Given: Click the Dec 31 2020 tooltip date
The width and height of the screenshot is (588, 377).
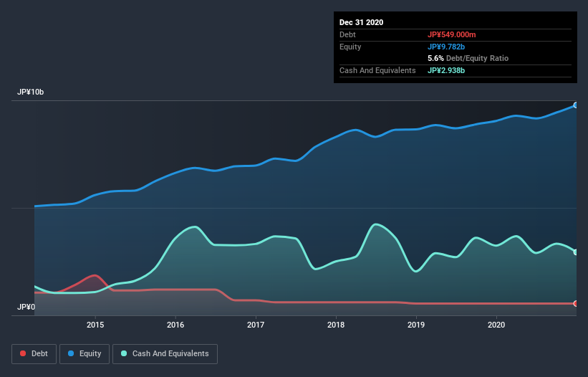Looking at the screenshot, I should point(361,22).
